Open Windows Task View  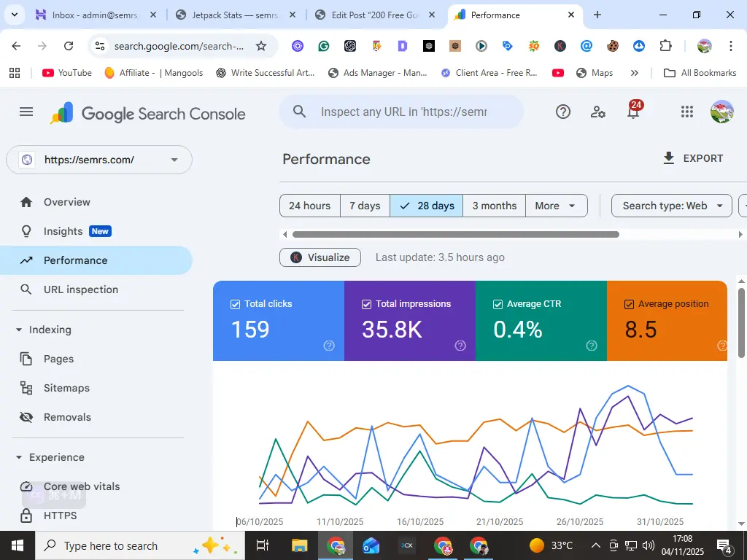tap(263, 545)
